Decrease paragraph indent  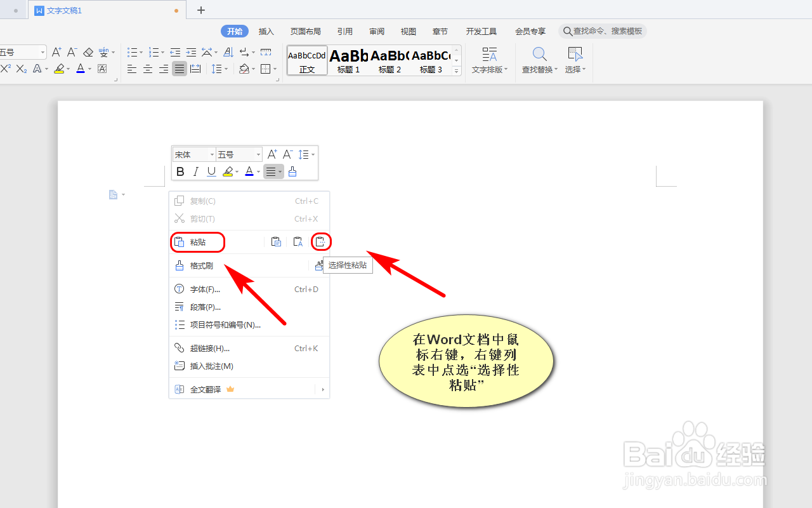[x=175, y=52]
